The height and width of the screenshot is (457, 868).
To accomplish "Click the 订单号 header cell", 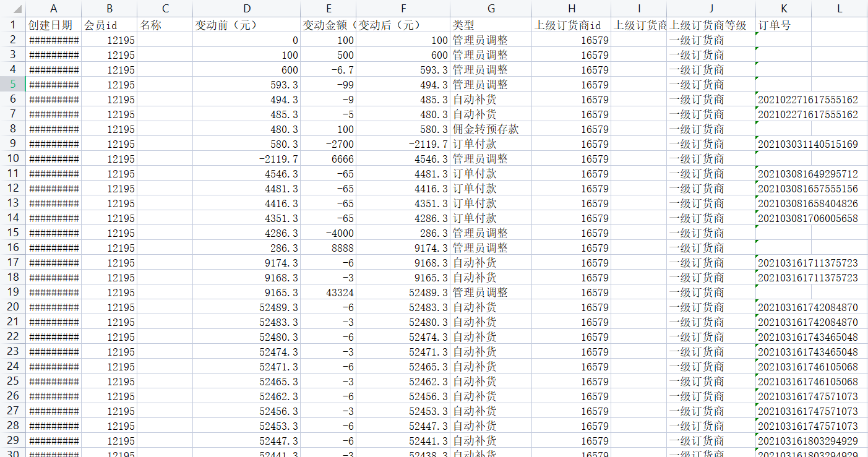I will coord(783,25).
